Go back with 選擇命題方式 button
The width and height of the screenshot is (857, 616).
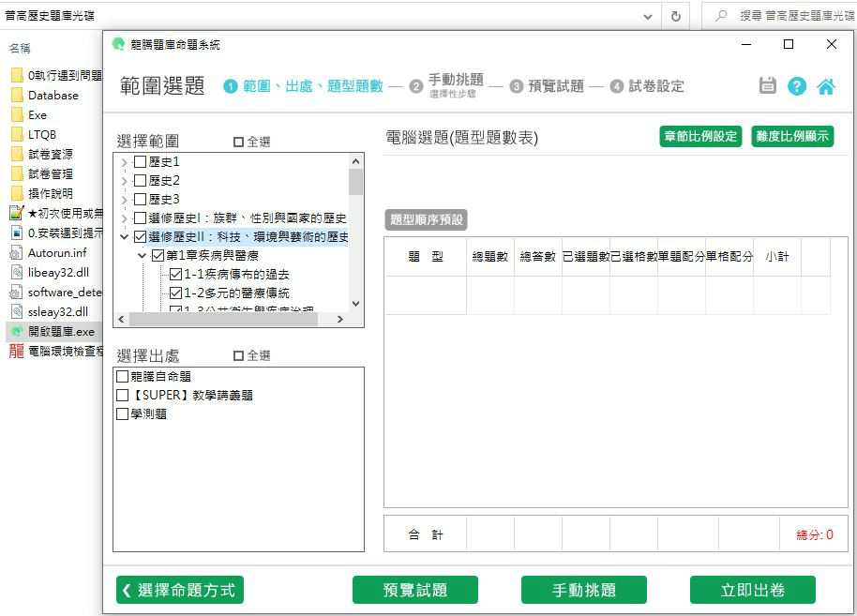180,590
